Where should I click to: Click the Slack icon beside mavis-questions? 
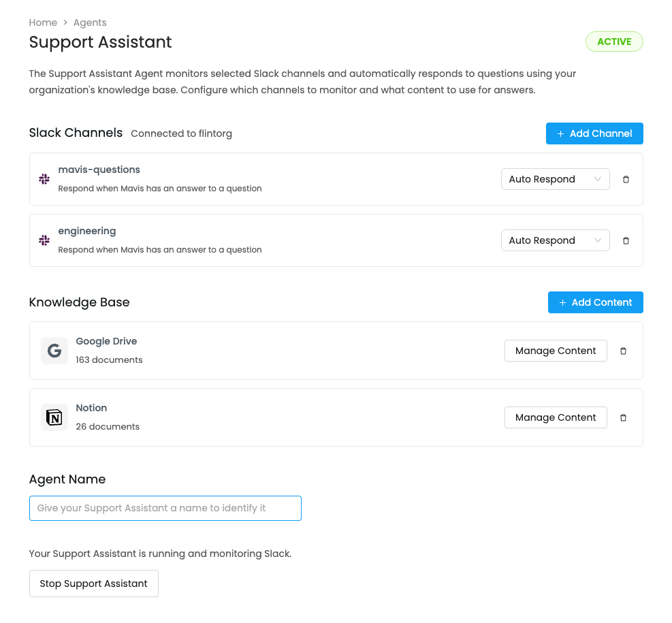click(x=44, y=179)
